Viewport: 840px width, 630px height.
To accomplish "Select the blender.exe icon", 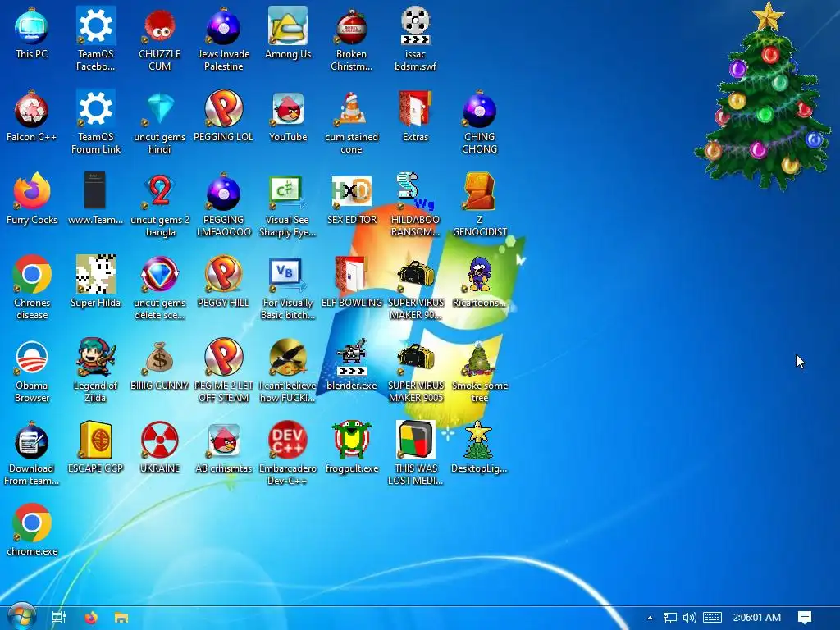I will click(x=351, y=365).
